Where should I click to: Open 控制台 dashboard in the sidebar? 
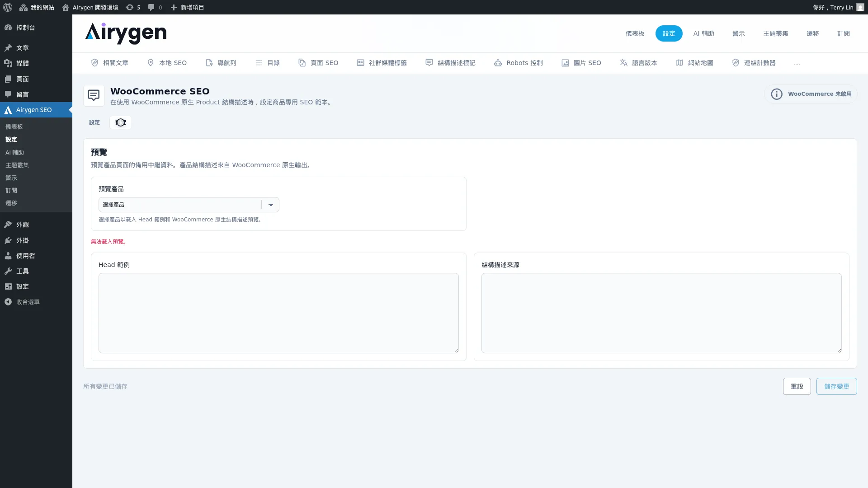coord(36,28)
